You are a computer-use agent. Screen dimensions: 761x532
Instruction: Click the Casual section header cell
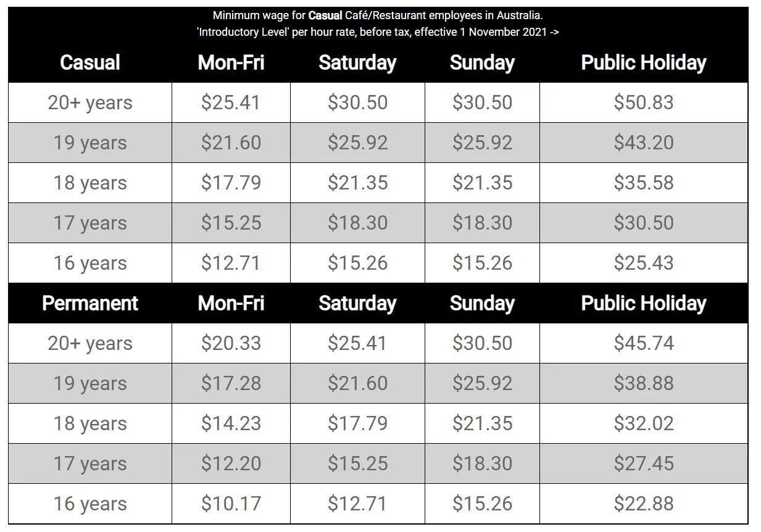tap(90, 62)
